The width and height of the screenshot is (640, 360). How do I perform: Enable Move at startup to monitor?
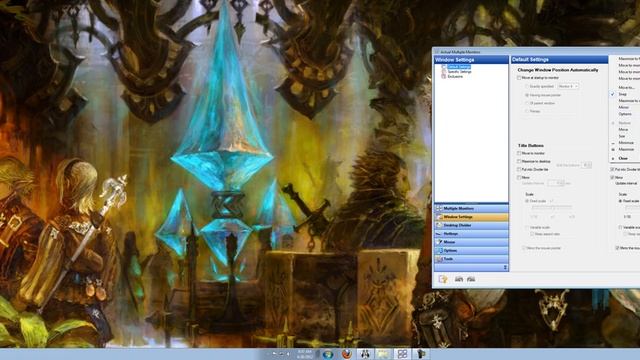pyautogui.click(x=519, y=78)
